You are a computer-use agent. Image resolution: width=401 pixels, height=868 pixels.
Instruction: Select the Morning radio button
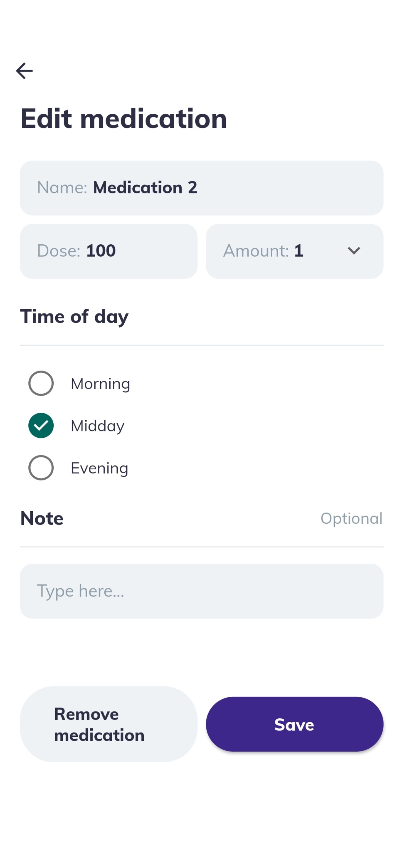click(x=41, y=383)
